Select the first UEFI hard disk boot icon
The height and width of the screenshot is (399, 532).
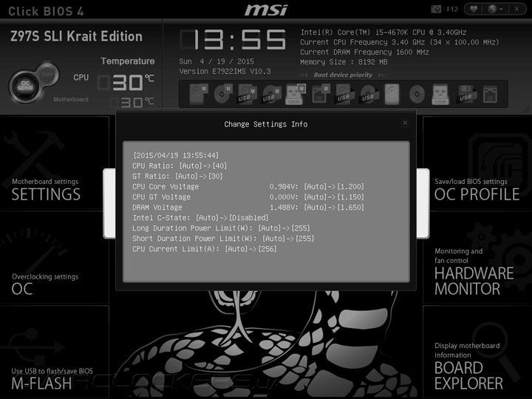click(x=199, y=94)
